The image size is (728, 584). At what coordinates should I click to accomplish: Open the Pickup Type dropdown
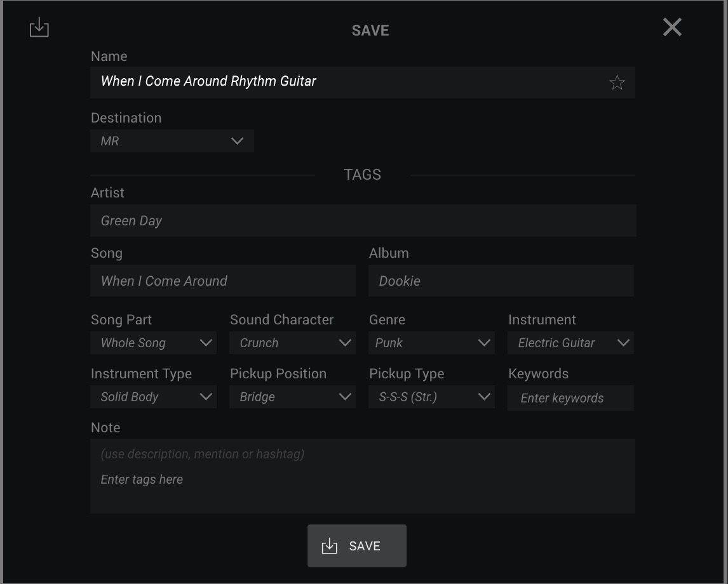431,397
